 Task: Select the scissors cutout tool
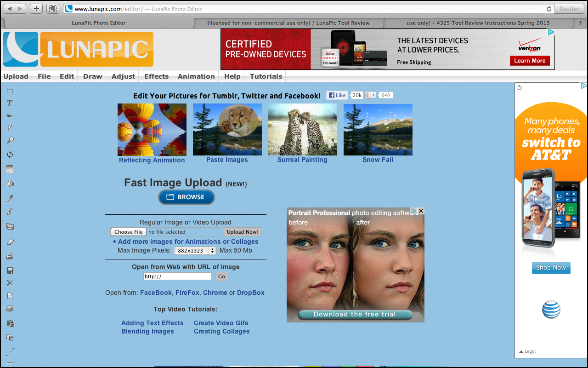10,116
